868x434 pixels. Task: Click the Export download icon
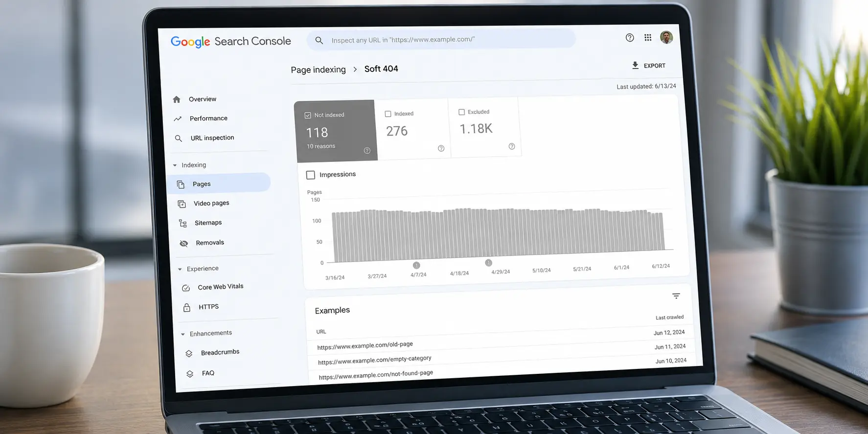tap(635, 65)
